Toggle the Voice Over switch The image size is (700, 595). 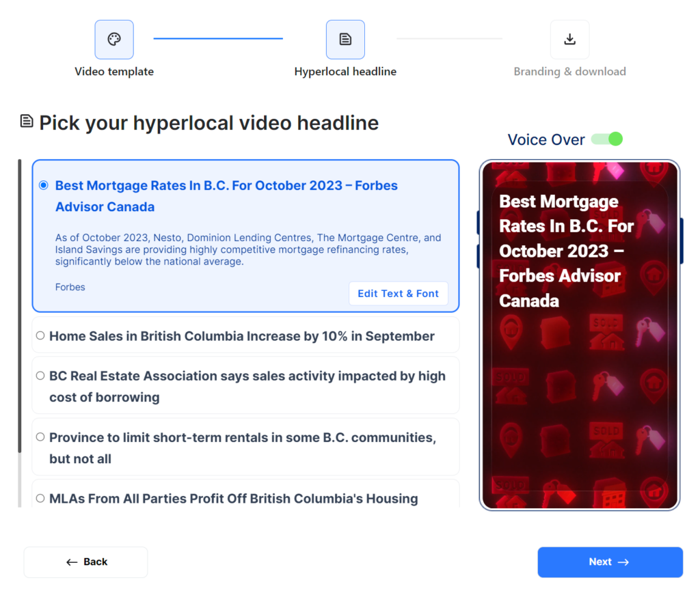click(606, 139)
